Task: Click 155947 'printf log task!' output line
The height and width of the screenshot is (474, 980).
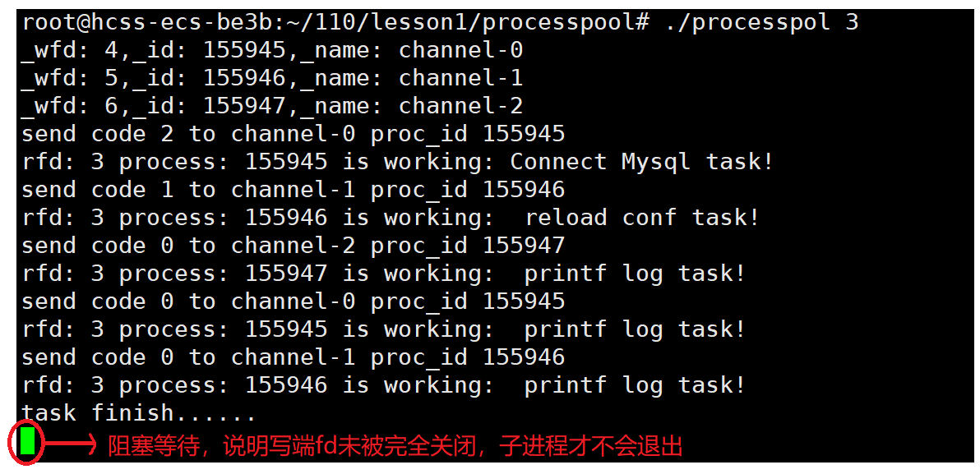Action: click(384, 274)
